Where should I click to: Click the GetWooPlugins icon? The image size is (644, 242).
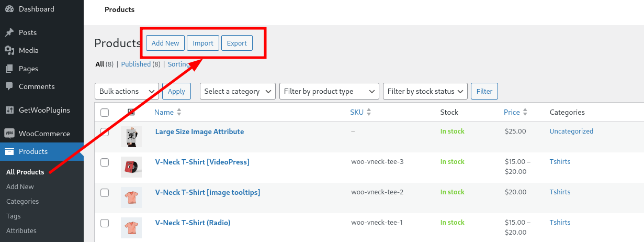coord(9,110)
